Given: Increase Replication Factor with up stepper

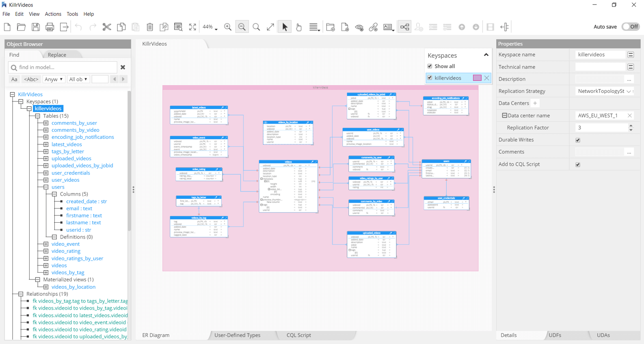Looking at the screenshot, I should point(631,126).
